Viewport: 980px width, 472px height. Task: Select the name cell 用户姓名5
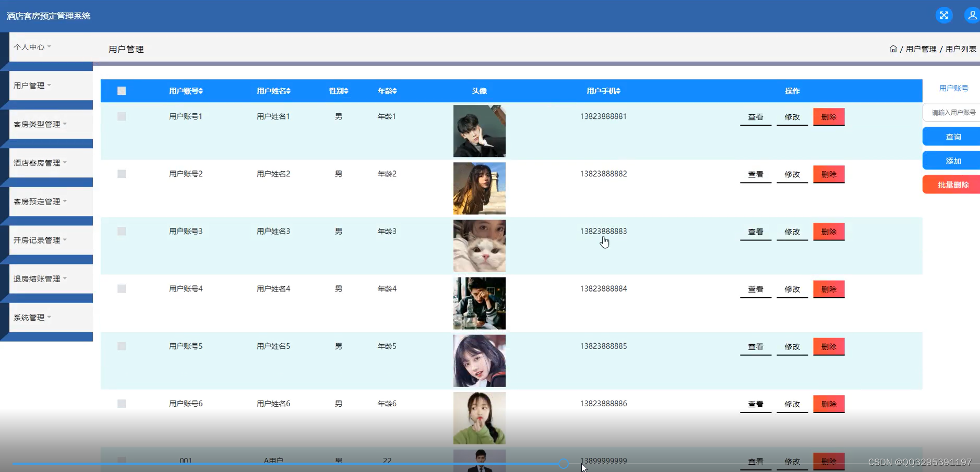pyautogui.click(x=273, y=346)
